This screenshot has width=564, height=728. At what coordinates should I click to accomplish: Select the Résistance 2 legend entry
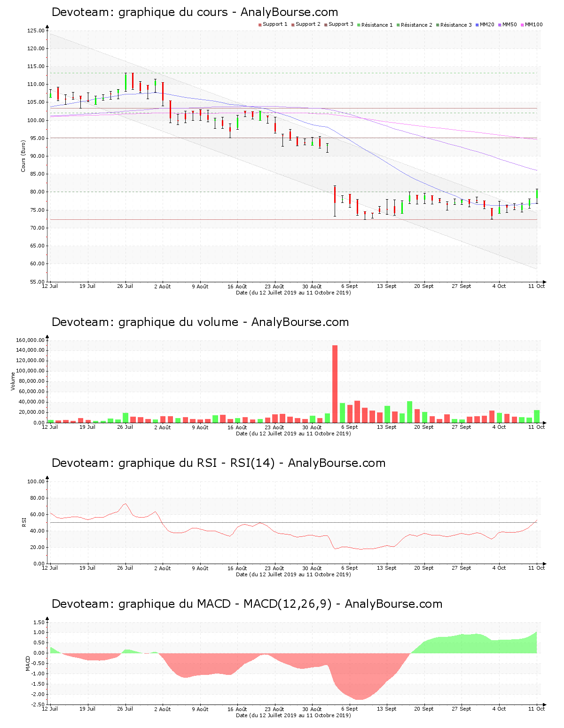[x=415, y=25]
